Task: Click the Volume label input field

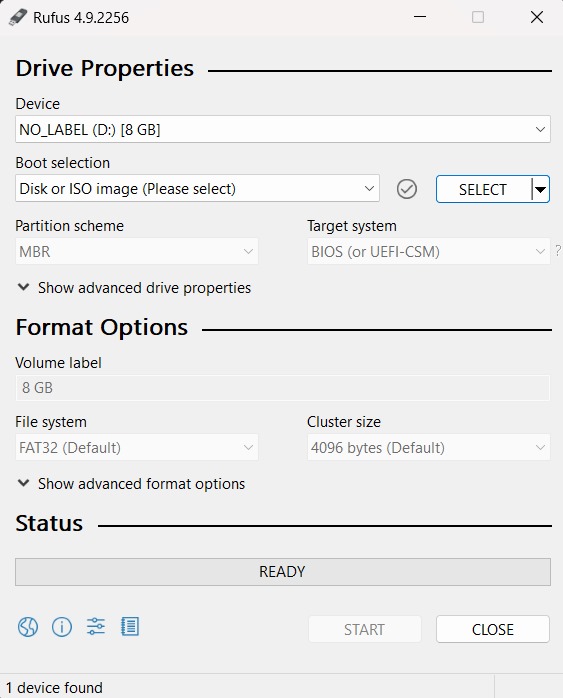Action: coord(283,387)
